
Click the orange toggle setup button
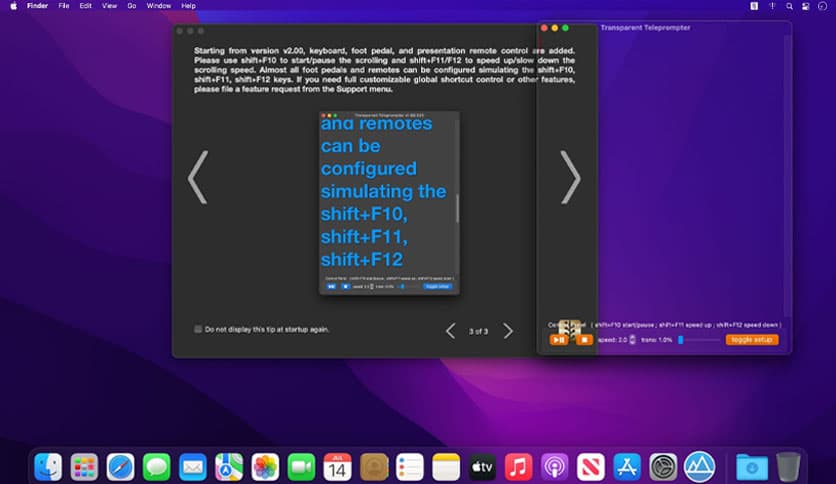752,340
